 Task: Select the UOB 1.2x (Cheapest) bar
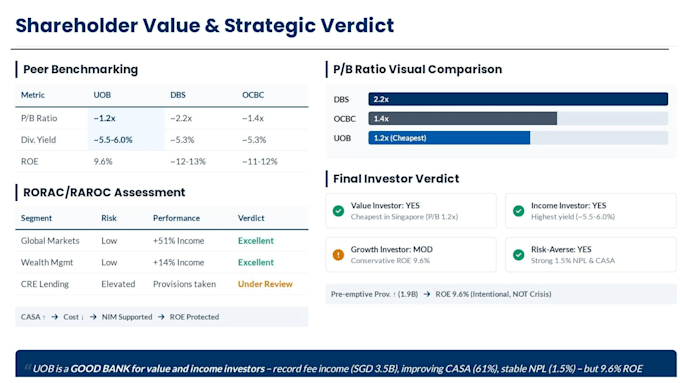(x=449, y=138)
